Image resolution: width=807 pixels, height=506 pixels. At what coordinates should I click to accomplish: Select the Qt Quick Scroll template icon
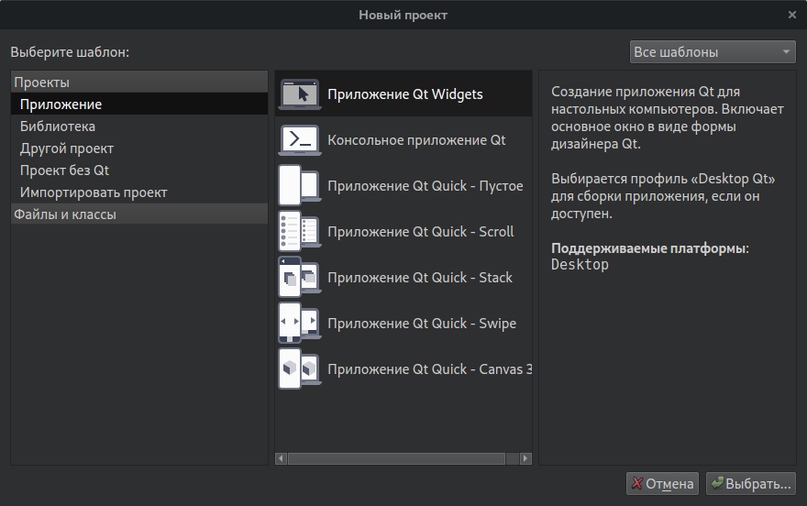(300, 231)
